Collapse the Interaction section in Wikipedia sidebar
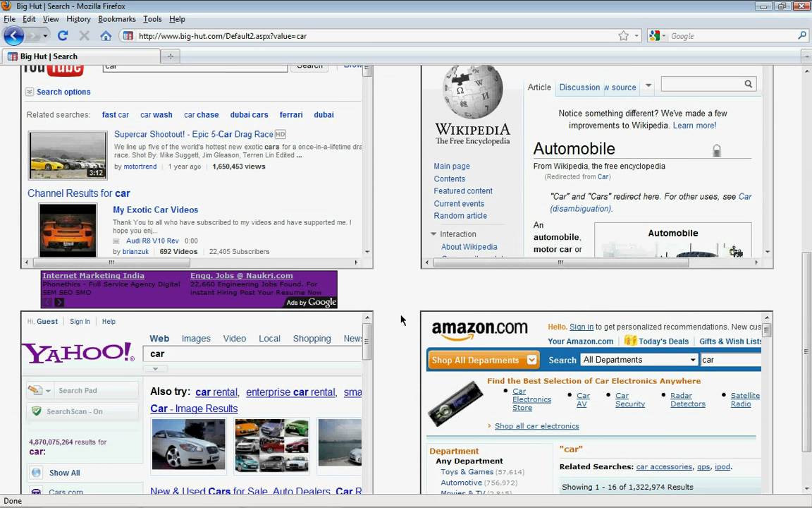The image size is (812, 508). click(x=433, y=234)
